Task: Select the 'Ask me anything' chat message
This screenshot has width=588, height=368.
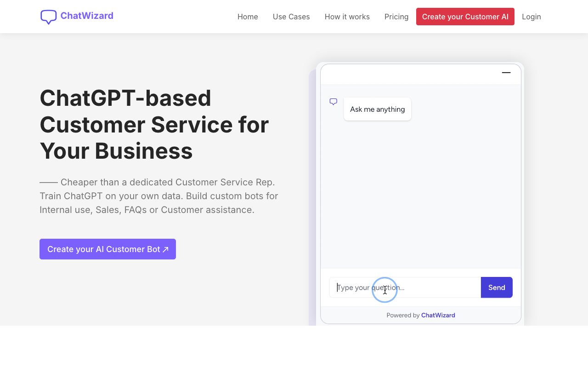Action: 378,109
